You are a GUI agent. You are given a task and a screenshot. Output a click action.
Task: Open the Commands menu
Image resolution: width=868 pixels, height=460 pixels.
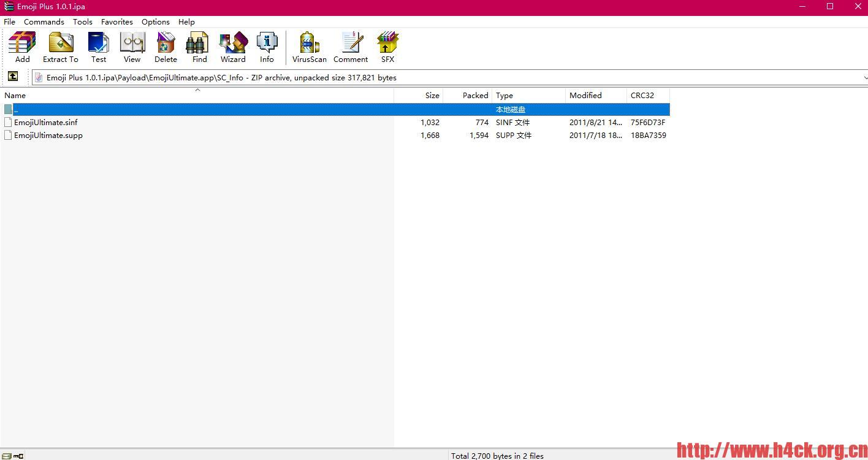[44, 21]
